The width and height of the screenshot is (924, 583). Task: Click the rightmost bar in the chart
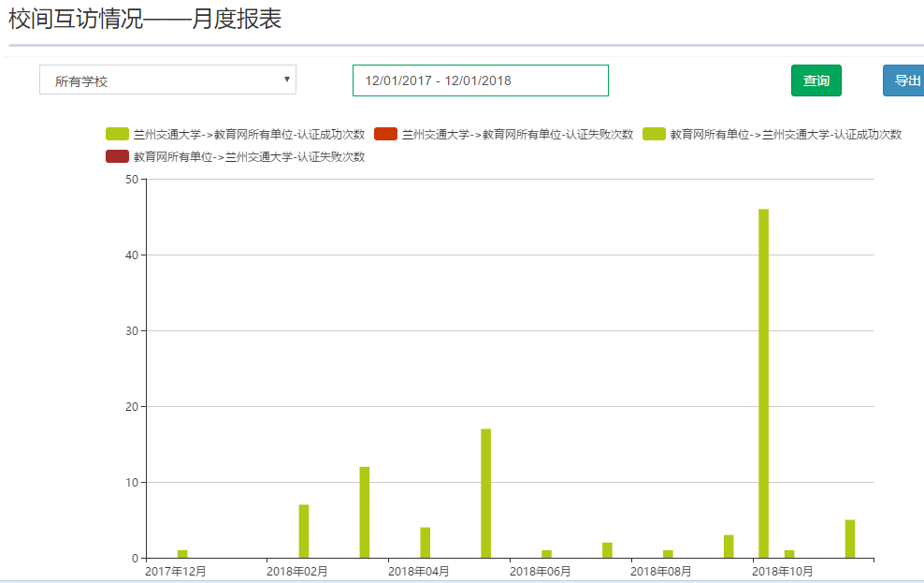click(x=850, y=539)
